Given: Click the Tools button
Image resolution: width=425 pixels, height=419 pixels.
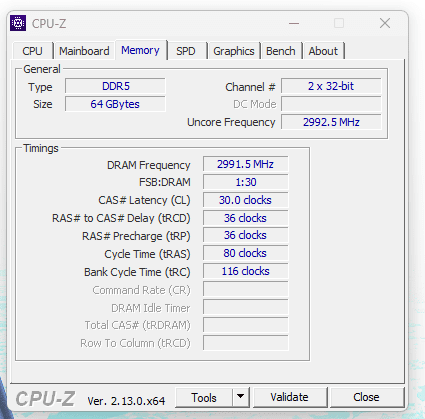Looking at the screenshot, I should click(x=204, y=397).
